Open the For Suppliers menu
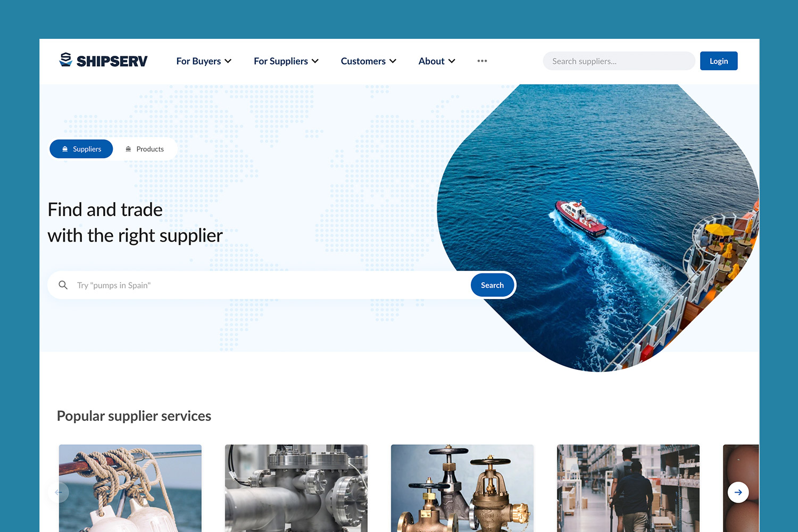Image resolution: width=798 pixels, height=532 pixels. click(x=281, y=61)
